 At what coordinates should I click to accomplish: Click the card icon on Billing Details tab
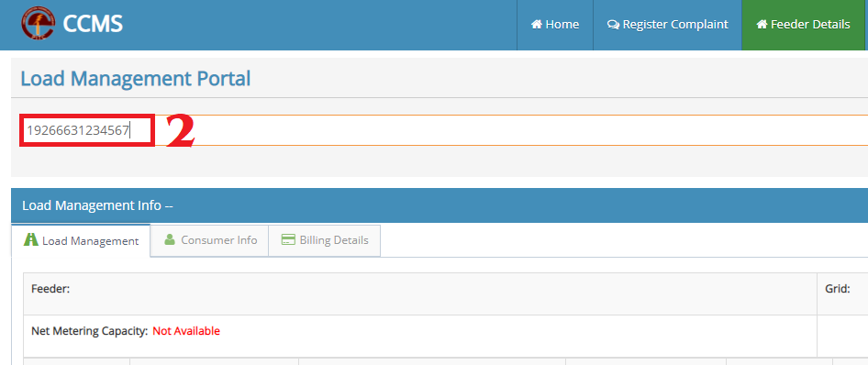(x=288, y=240)
